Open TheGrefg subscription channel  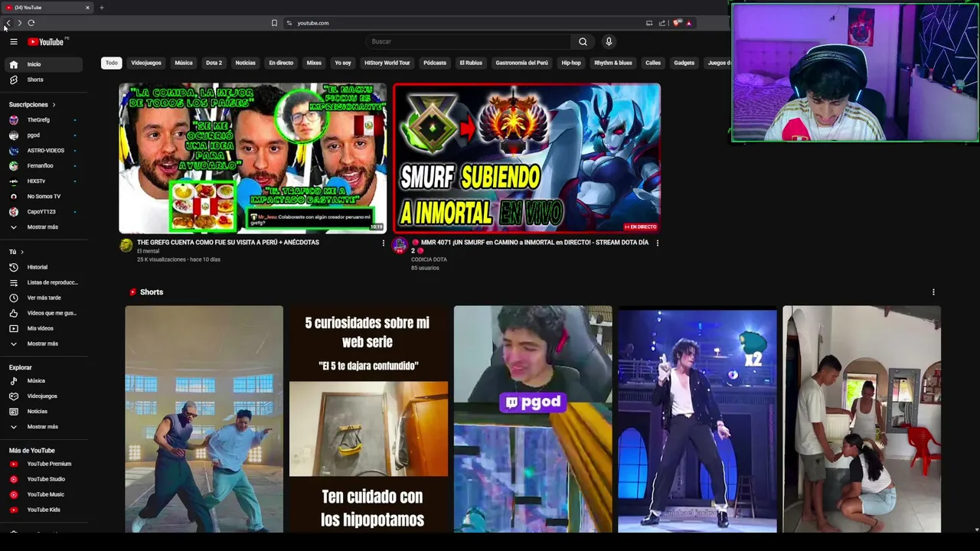pos(44,120)
